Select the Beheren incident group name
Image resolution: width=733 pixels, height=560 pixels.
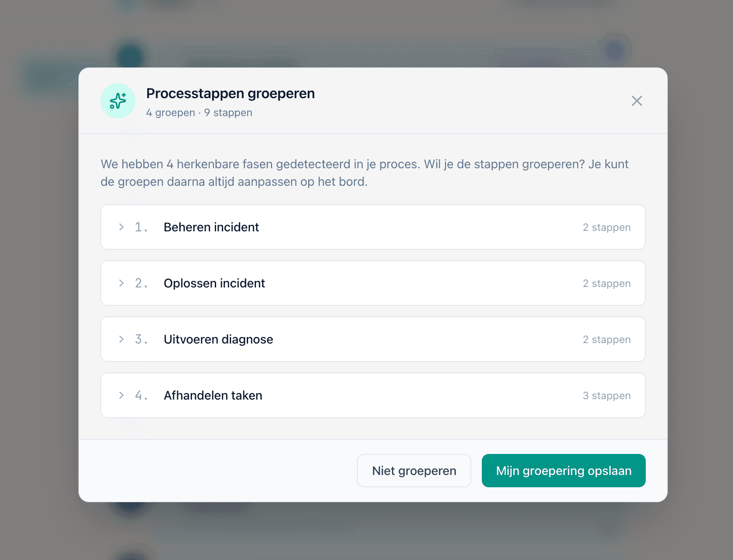(211, 227)
